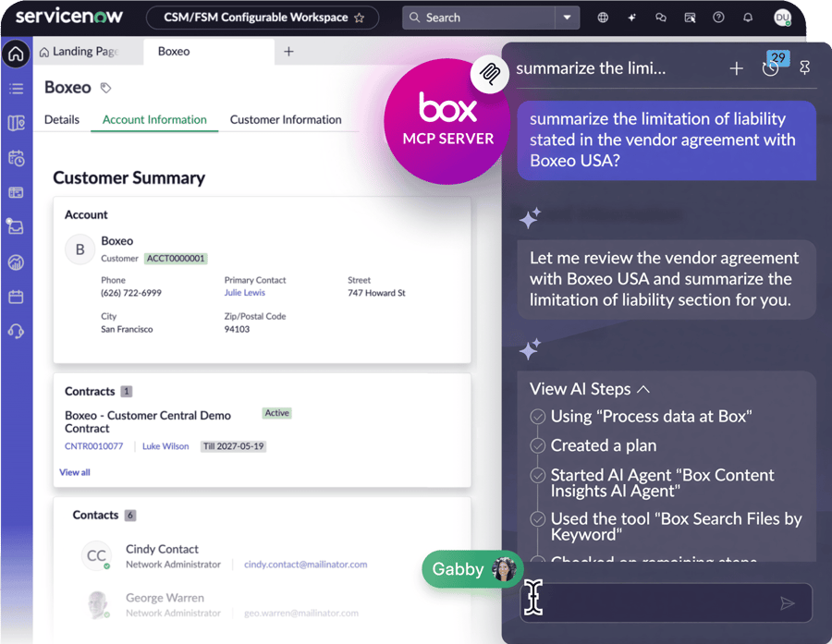The image size is (832, 644).
Task: Open contract CNTR0010077
Action: 93,446
